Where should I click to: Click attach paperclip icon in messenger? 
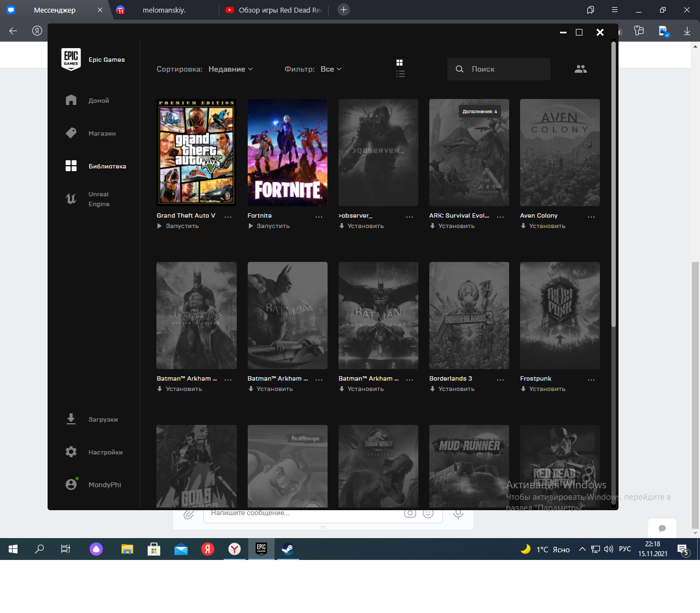coord(189,514)
